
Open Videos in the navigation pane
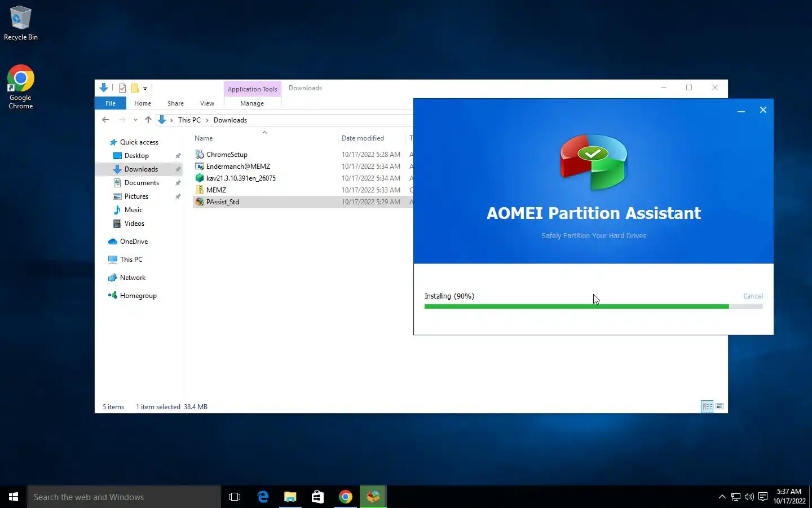point(134,224)
